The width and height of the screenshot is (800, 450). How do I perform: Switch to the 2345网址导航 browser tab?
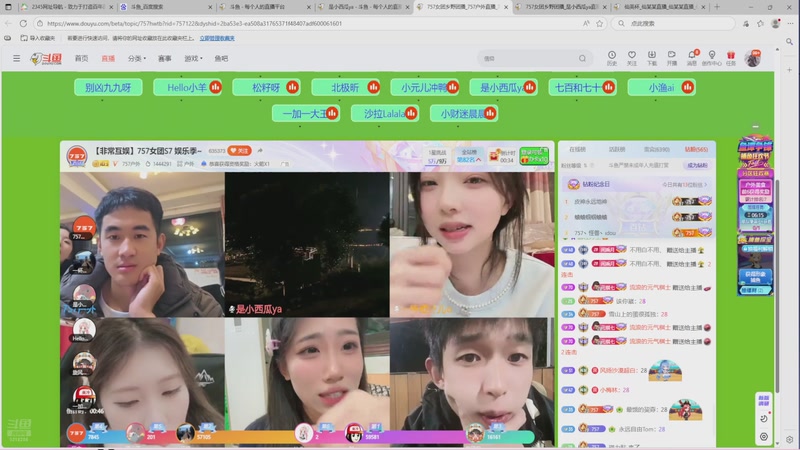point(66,7)
